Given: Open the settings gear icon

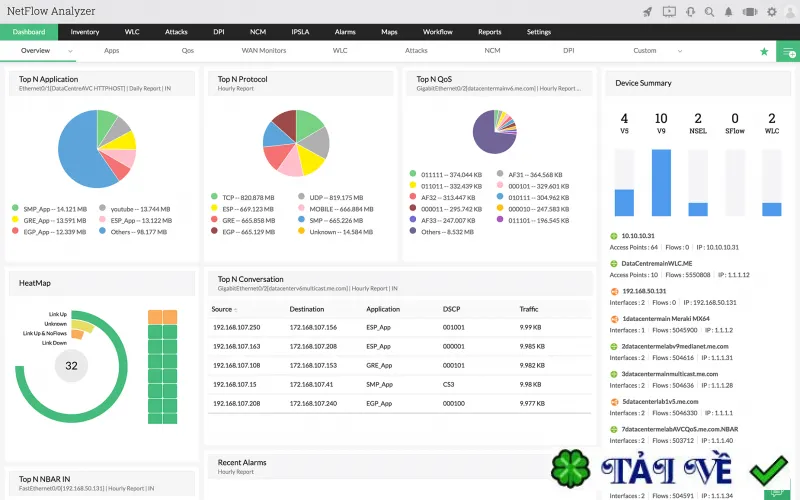Looking at the screenshot, I should 772,12.
